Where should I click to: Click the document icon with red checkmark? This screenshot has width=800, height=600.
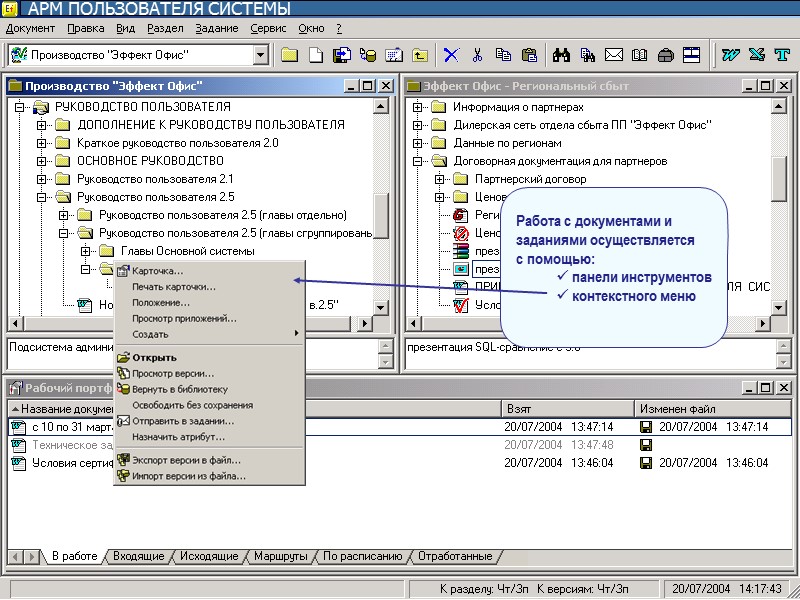click(461, 305)
